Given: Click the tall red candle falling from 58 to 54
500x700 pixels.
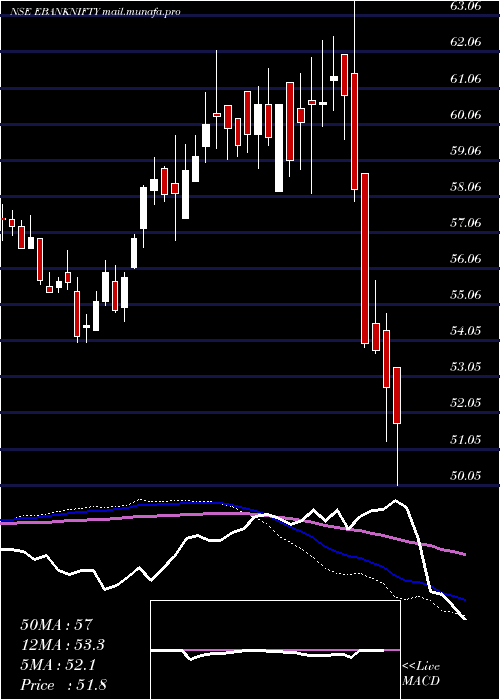Looking at the screenshot, I should pos(365,258).
